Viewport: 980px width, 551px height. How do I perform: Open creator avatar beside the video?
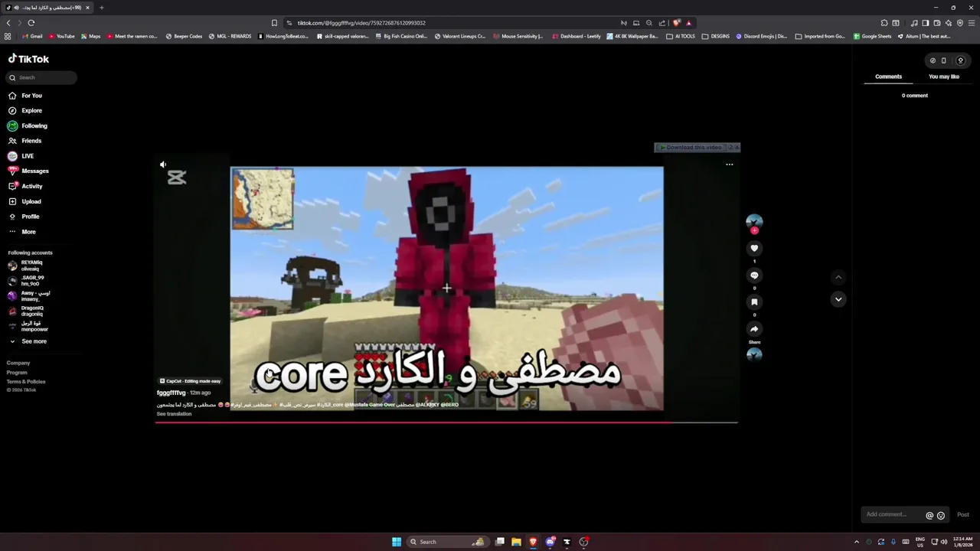click(x=754, y=221)
